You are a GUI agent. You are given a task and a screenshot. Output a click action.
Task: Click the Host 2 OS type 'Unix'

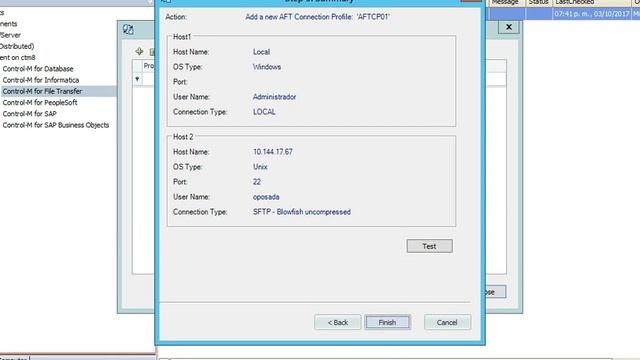[x=260, y=167]
